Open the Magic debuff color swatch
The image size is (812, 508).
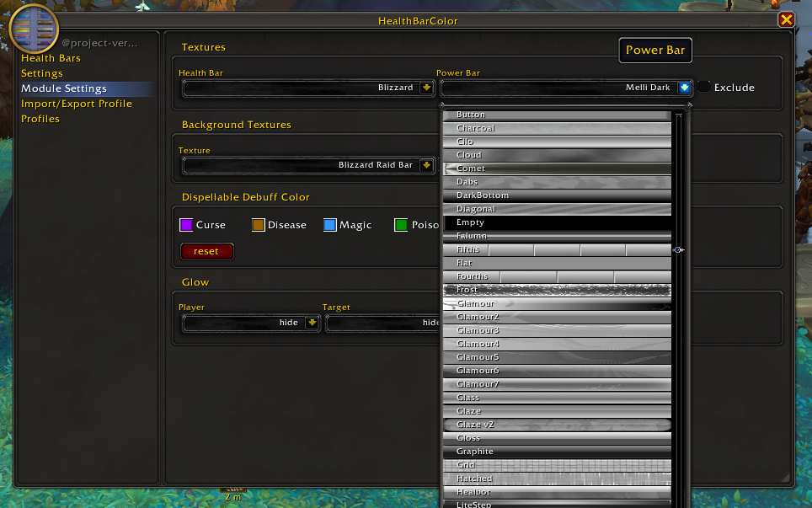330,225
